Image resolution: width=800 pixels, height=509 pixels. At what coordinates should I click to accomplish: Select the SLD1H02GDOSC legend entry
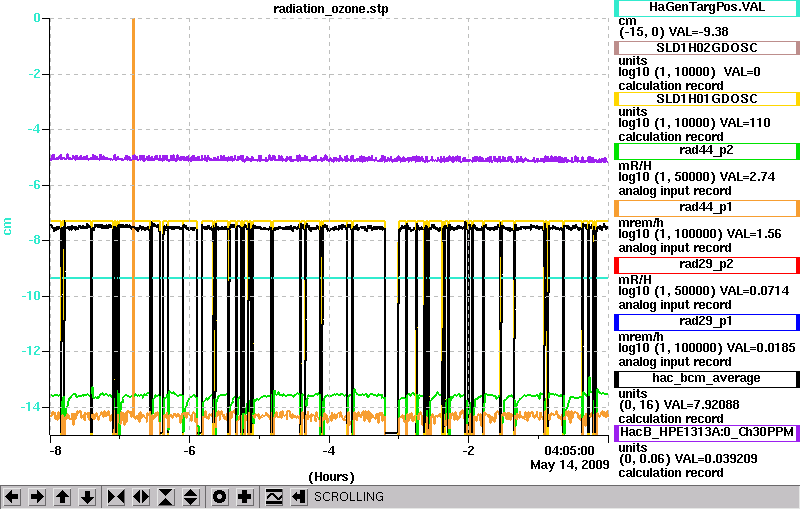tap(707, 48)
